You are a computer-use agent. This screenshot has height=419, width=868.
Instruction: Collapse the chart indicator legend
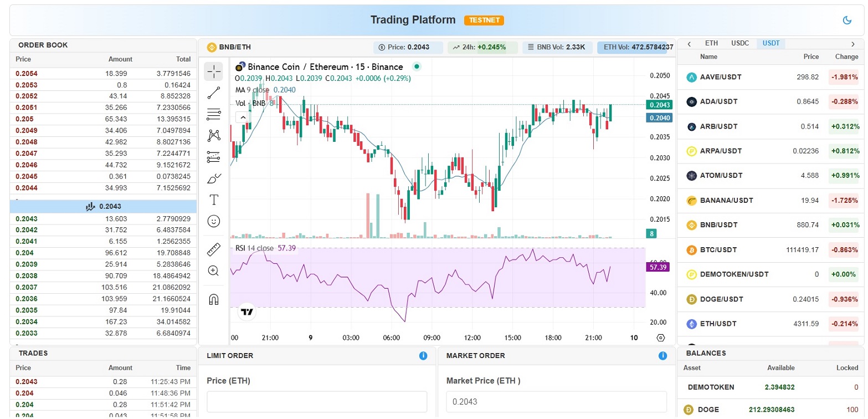point(242,117)
